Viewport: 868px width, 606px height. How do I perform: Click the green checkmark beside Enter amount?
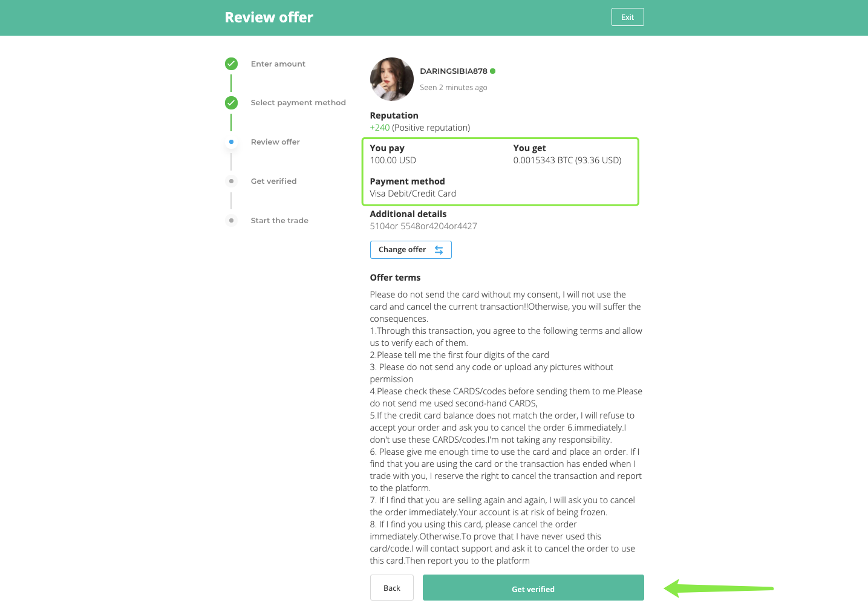coord(231,64)
